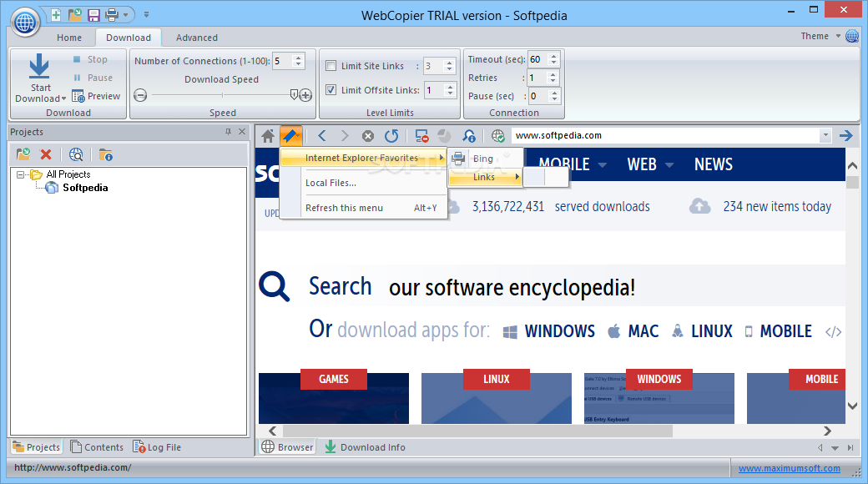Click the Print icon in quick access toolbar
This screenshot has width=868, height=484.
coord(112,14)
